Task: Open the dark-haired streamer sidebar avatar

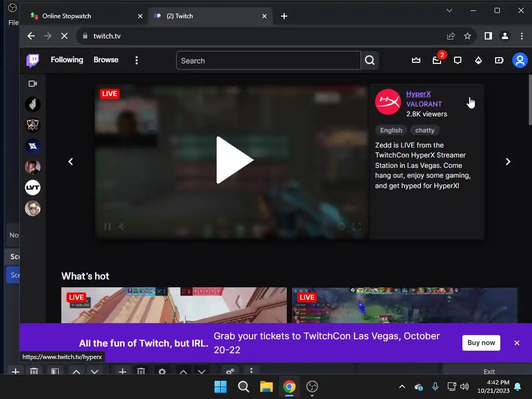Action: coord(33,167)
